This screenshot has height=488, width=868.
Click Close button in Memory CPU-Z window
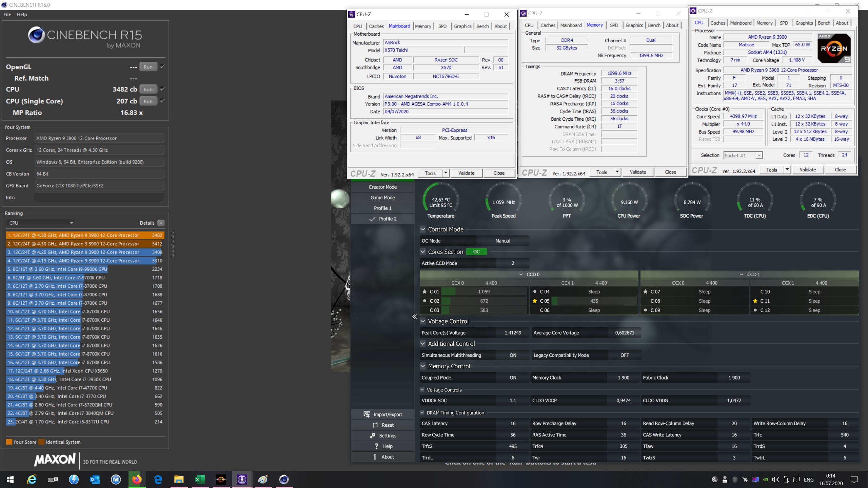670,172
